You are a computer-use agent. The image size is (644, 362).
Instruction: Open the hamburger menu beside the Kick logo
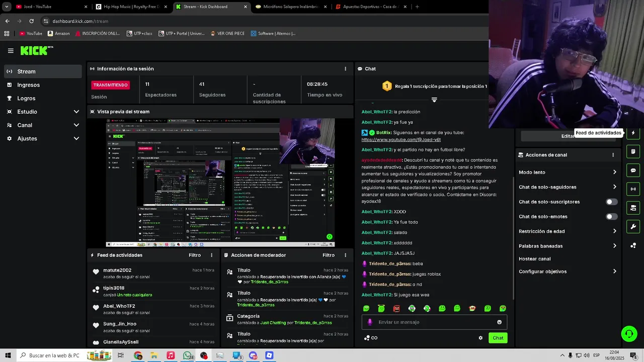pyautogui.click(x=11, y=50)
